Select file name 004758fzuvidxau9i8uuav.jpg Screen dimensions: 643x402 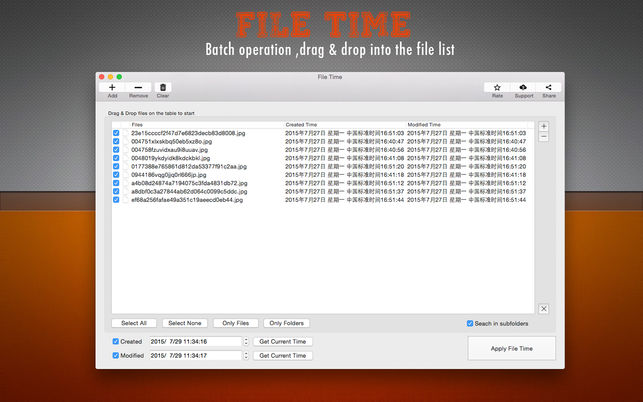[170, 150]
